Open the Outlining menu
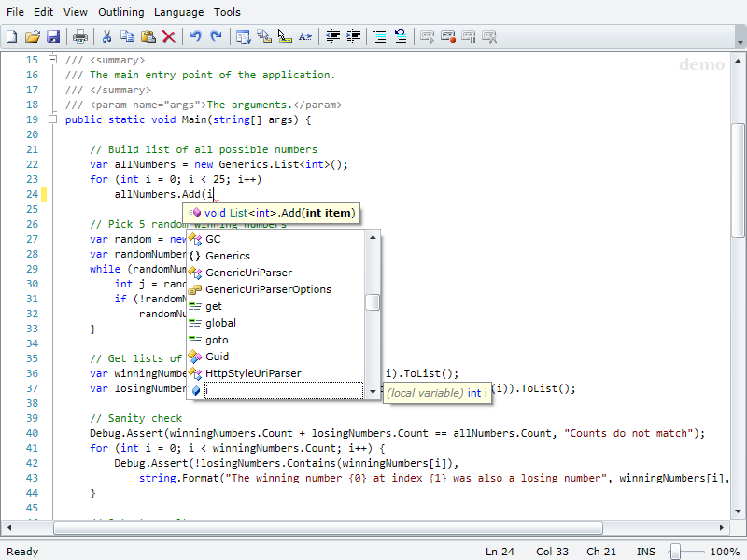Viewport: 747px width, 560px height. pyautogui.click(x=121, y=12)
